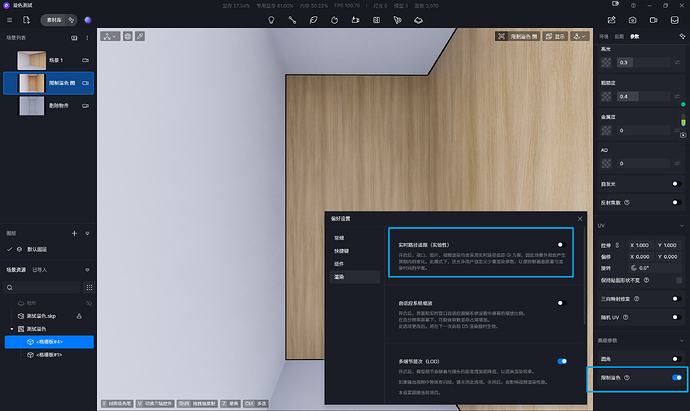
Task: Collapse the advanced parameters section
Action: click(682, 341)
